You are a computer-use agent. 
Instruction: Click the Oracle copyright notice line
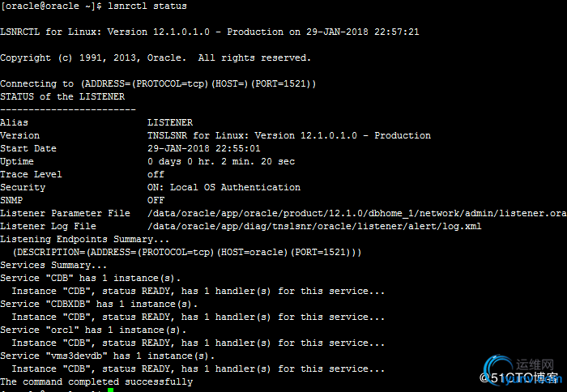[x=156, y=58]
